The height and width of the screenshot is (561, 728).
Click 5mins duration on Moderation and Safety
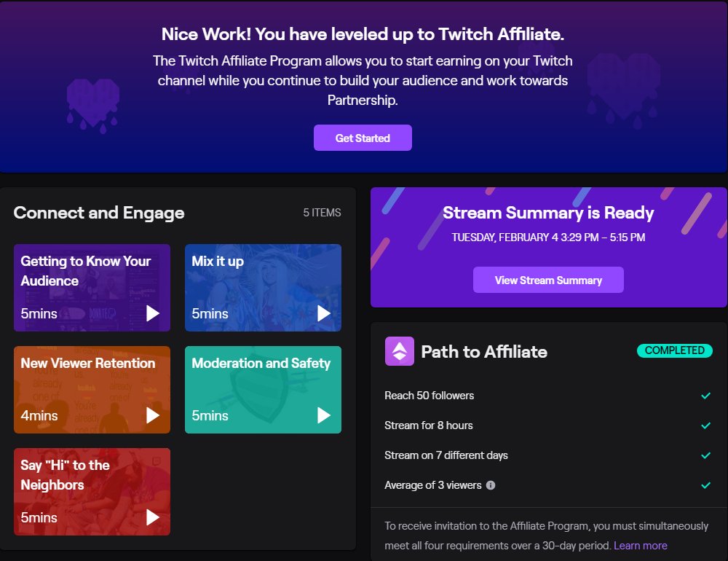coord(210,415)
